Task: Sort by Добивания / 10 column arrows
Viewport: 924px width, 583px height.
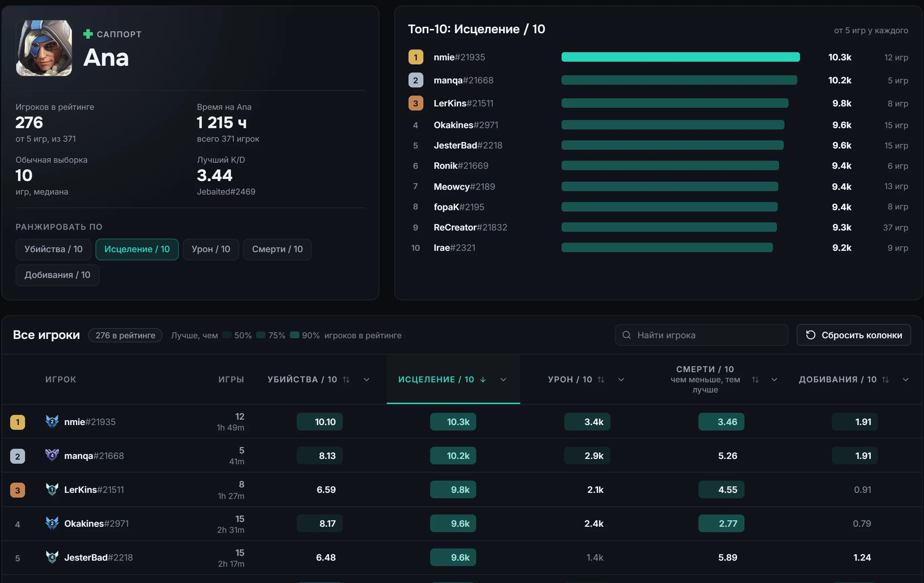Action: tap(886, 379)
